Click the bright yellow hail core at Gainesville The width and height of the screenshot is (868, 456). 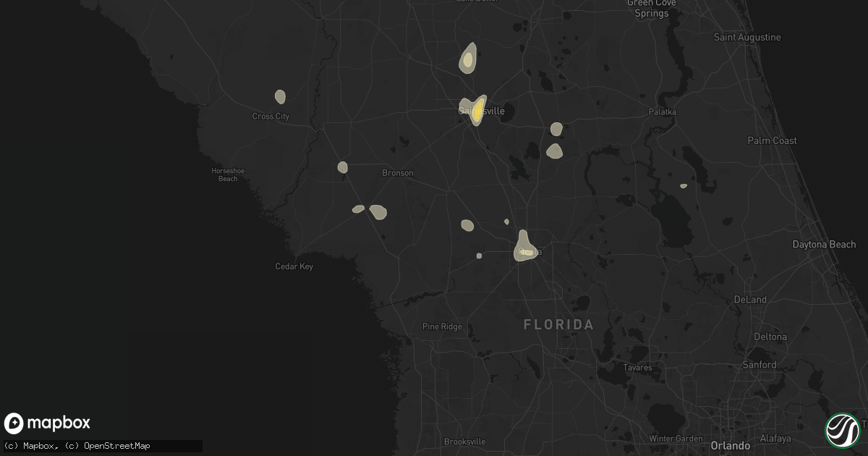[x=477, y=111]
